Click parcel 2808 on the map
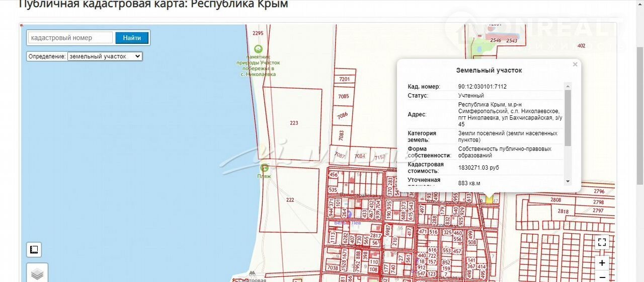This screenshot has width=644, height=282. pos(555,200)
